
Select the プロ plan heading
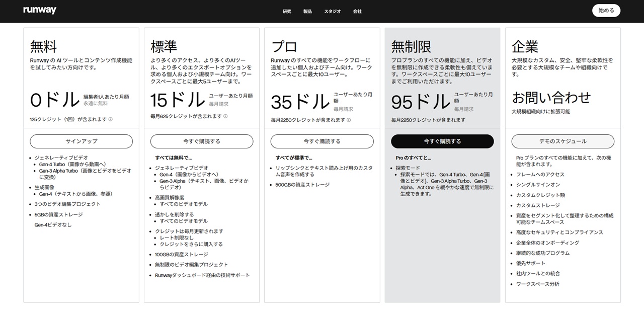point(284,47)
